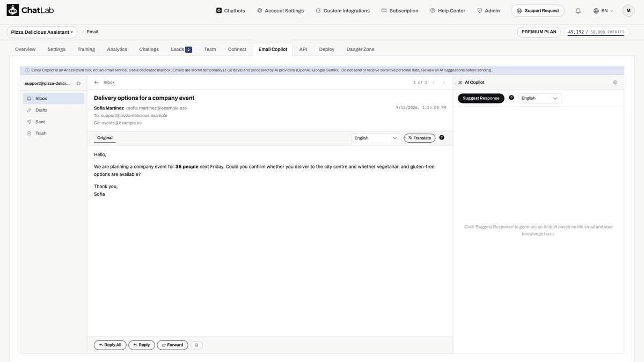Screen dimensions: 644x362
Task: Open the Sent folder
Action: click(x=54, y=122)
